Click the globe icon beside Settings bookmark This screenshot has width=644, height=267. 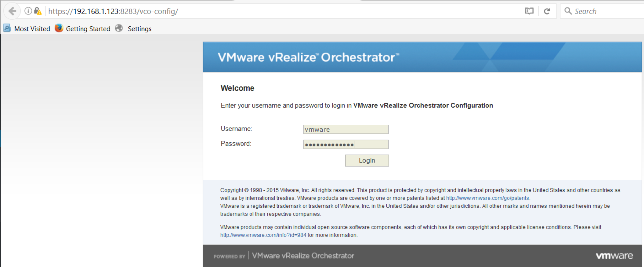point(119,28)
